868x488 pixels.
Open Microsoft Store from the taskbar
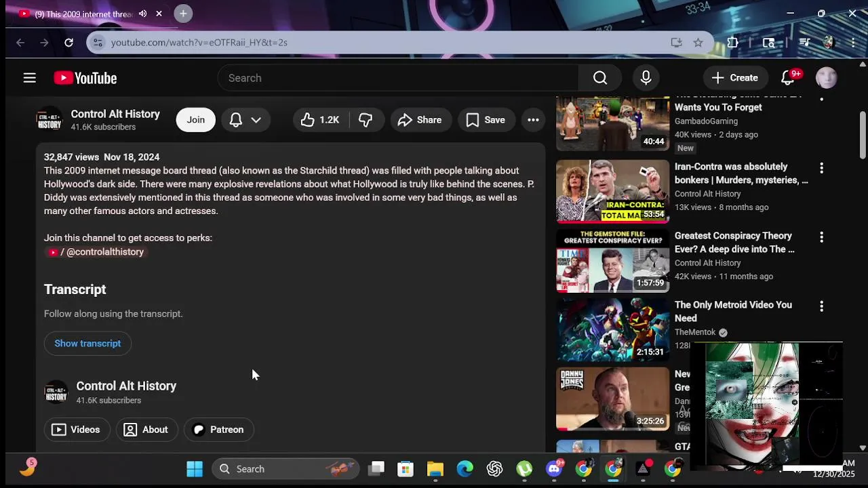click(x=406, y=469)
